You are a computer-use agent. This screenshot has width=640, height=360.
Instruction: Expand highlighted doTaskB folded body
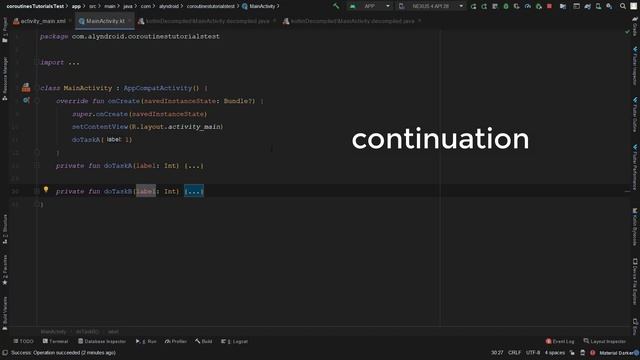(x=194, y=191)
